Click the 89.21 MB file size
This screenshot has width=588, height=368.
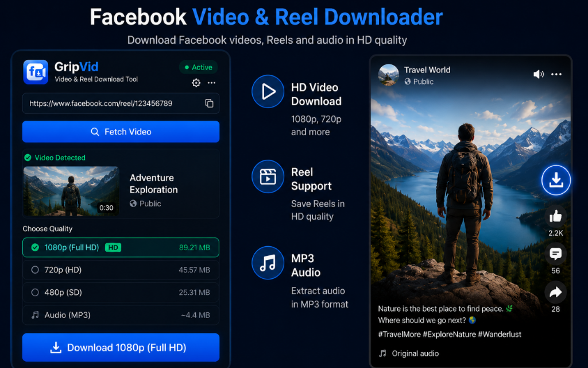194,247
